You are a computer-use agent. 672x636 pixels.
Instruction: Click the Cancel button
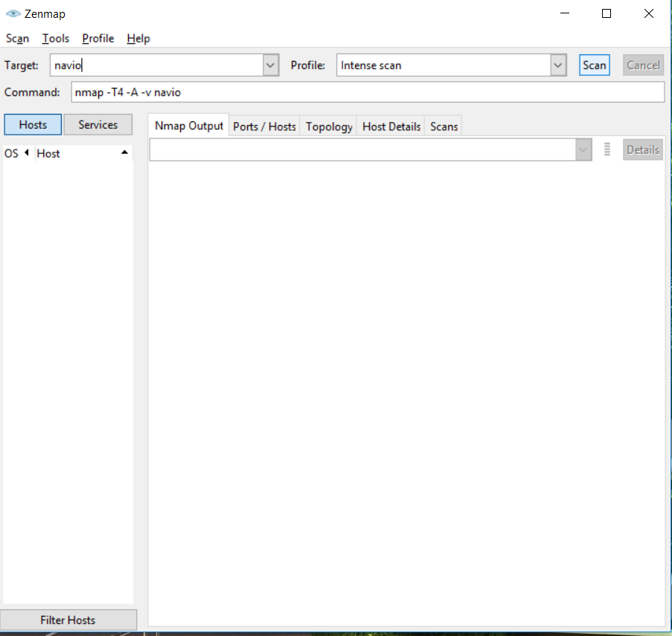[x=643, y=65]
